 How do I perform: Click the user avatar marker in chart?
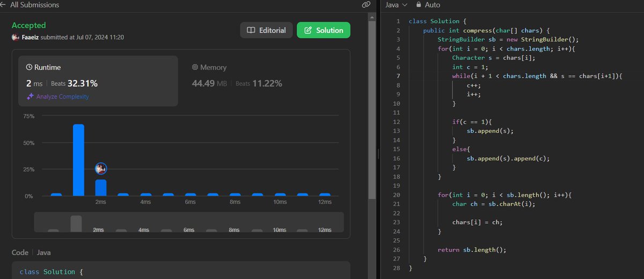pos(101,169)
